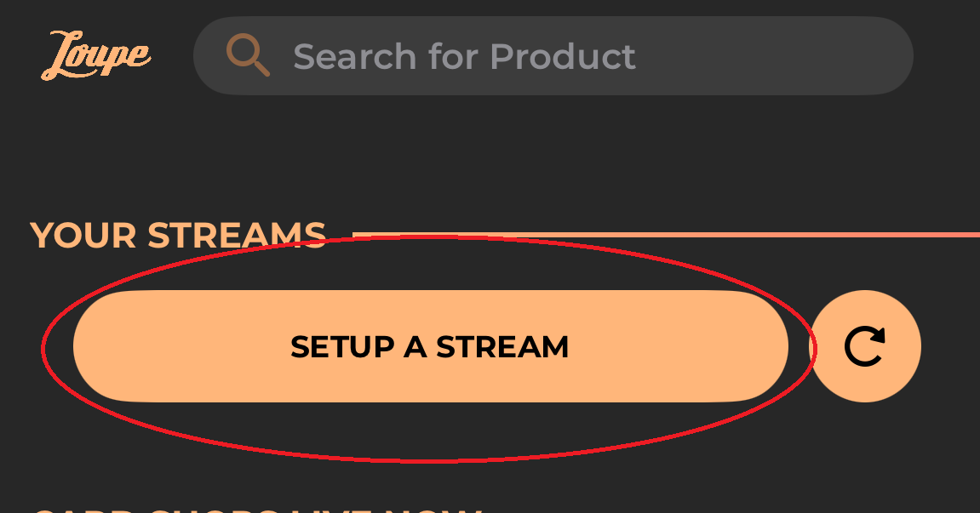Click the magnifying glass search icon
This screenshot has height=513, width=980.
point(248,56)
